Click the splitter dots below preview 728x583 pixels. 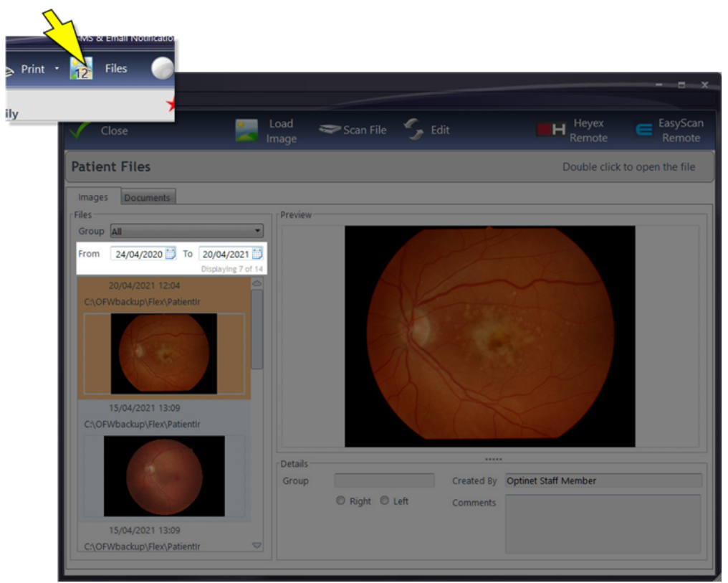click(493, 459)
